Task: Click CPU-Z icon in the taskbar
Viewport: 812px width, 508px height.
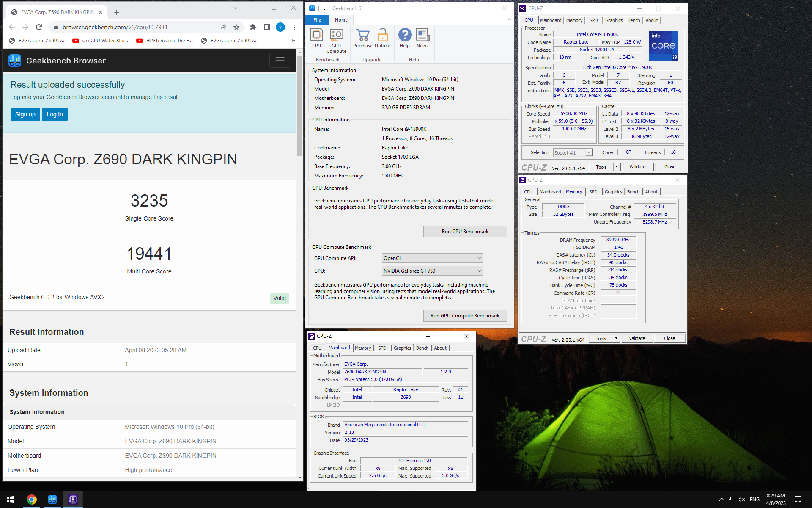Action: click(x=73, y=500)
